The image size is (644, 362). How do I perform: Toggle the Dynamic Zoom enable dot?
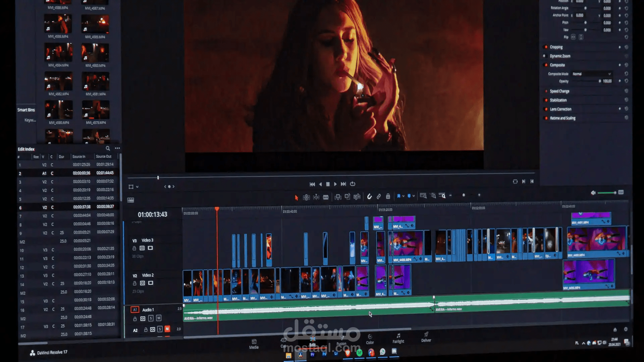coord(544,56)
